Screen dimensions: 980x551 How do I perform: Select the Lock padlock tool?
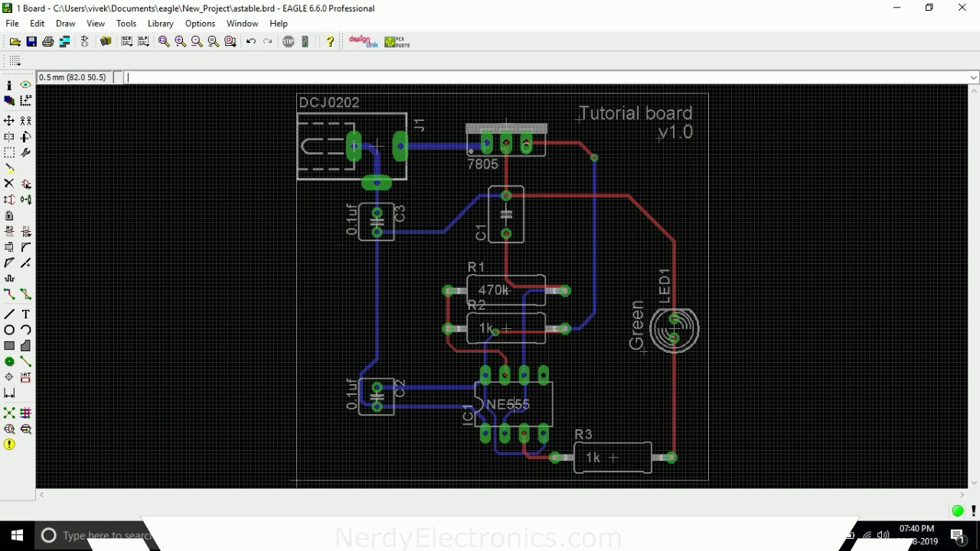[9, 216]
